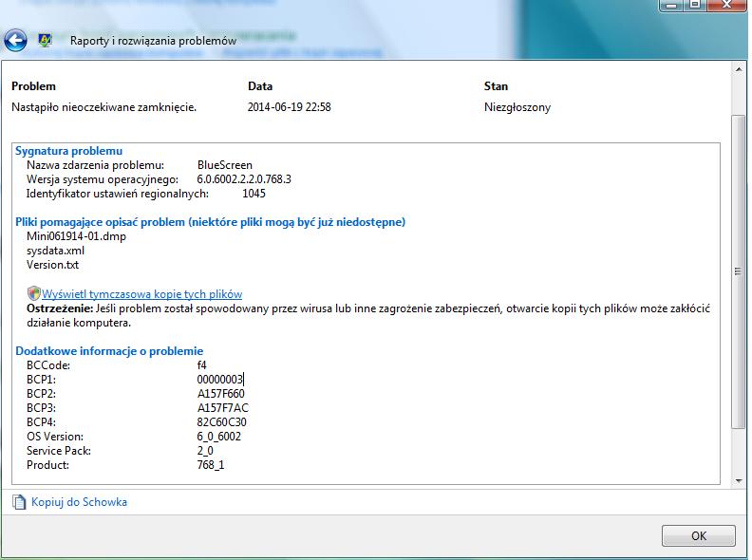752x560 pixels.
Task: Click the Sygnatura problemu heading
Action: click(x=68, y=151)
